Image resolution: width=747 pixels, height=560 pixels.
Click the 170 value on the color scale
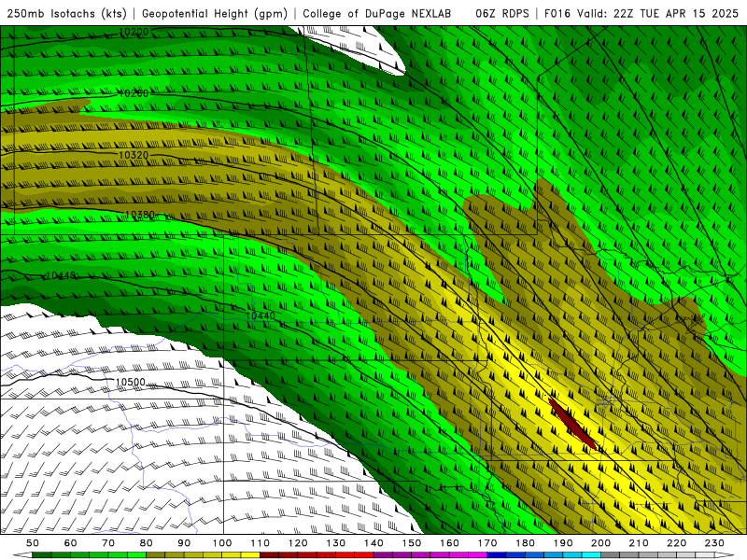[487, 543]
